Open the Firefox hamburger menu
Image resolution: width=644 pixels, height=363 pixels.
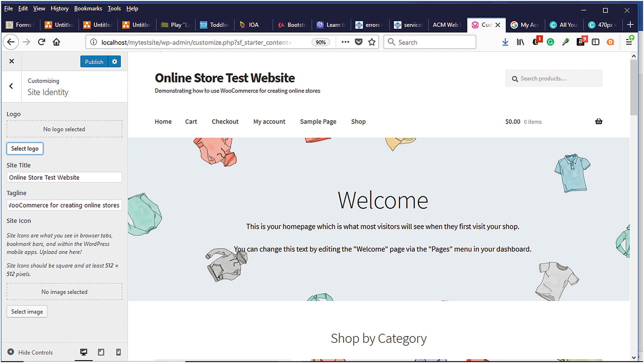tap(629, 42)
